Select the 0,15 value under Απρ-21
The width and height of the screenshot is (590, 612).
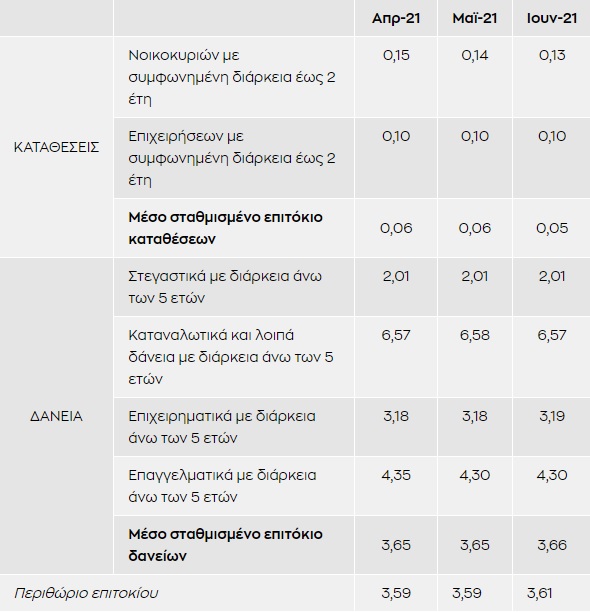point(396,55)
